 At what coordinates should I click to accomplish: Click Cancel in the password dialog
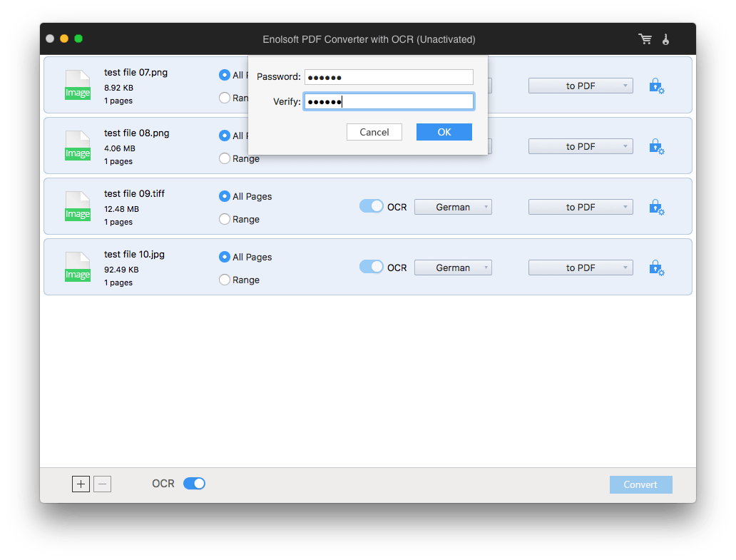(x=374, y=132)
